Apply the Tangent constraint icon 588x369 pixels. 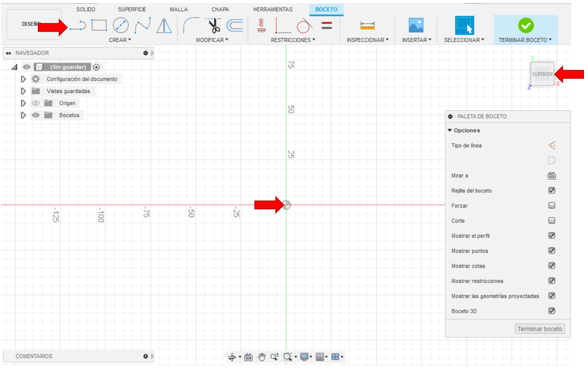tap(304, 26)
